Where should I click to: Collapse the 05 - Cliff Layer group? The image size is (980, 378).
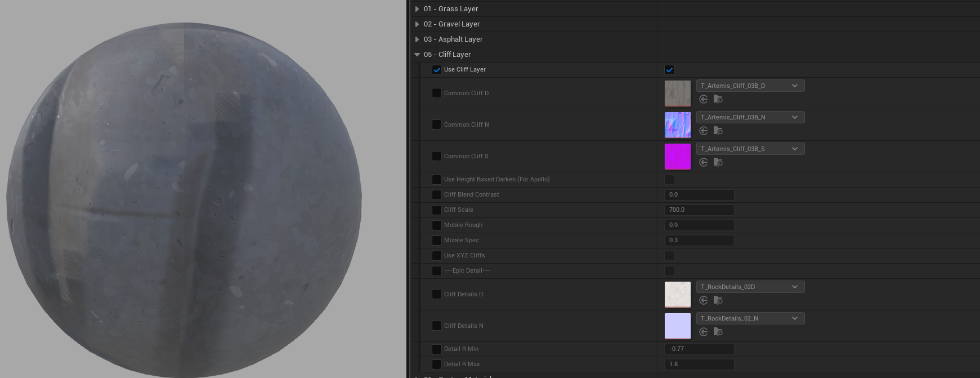[x=417, y=55]
